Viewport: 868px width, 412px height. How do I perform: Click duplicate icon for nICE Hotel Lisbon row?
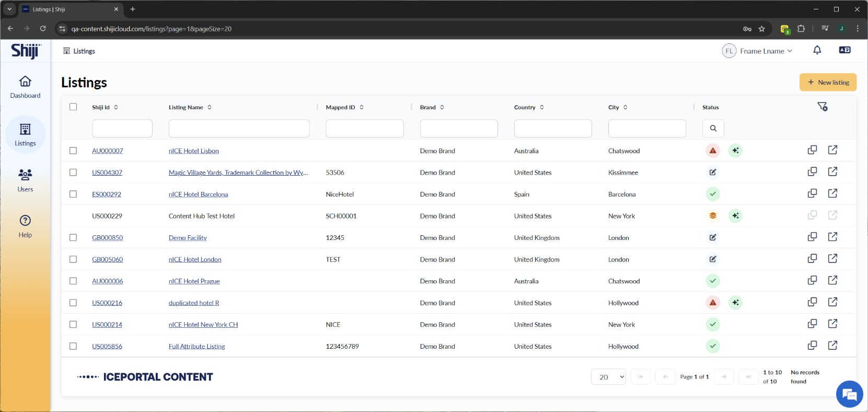(x=812, y=150)
